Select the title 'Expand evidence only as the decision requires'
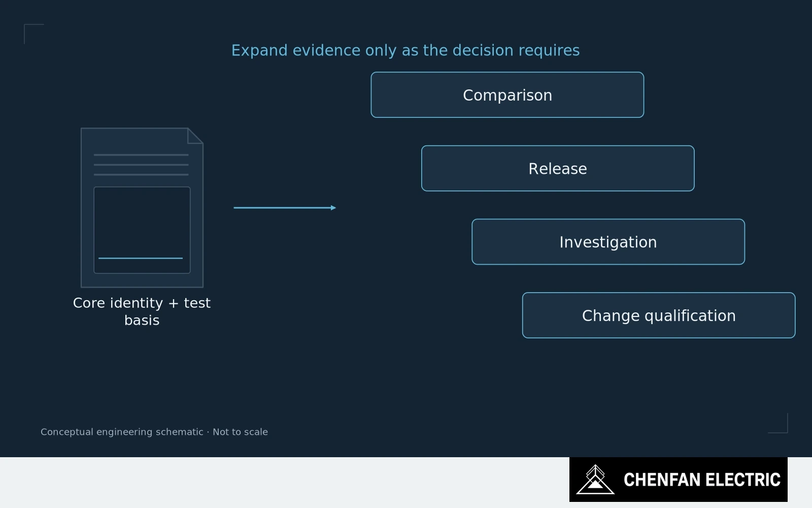This screenshot has width=812, height=508. point(405,50)
